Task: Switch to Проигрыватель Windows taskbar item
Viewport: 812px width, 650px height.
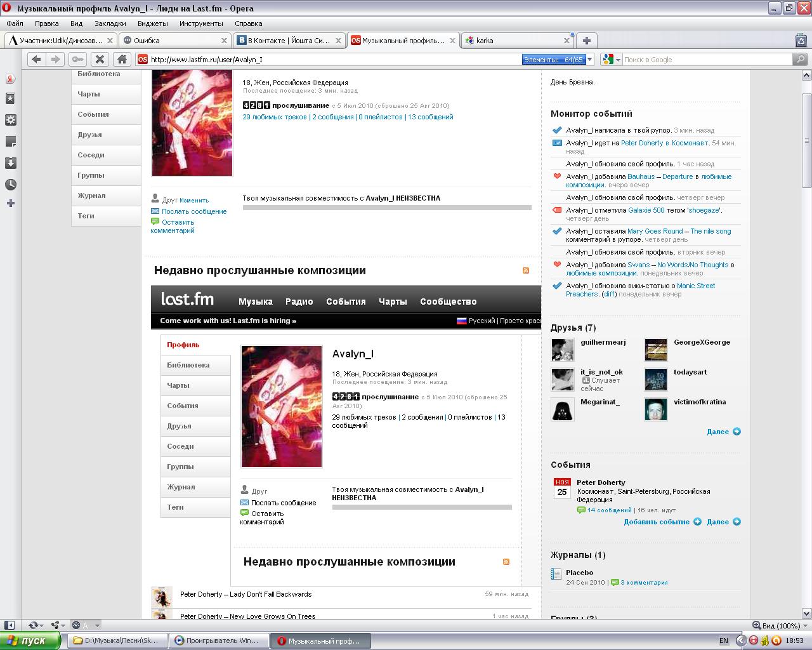Action: click(x=218, y=640)
